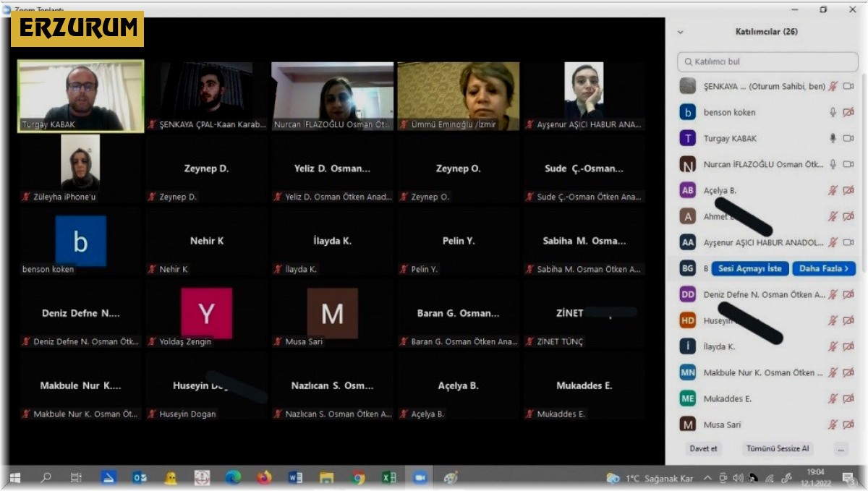The image size is (868, 491).
Task: Open the Daha Fazla dropdown for participant
Action: pos(824,268)
